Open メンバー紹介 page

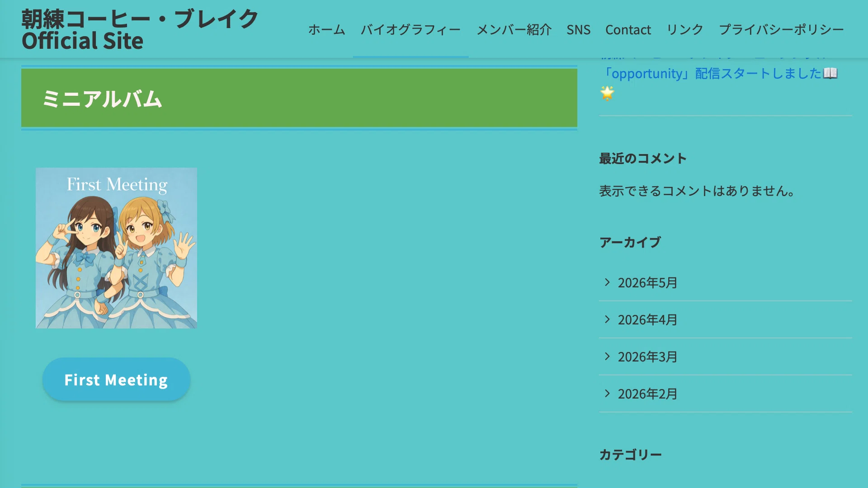(514, 30)
